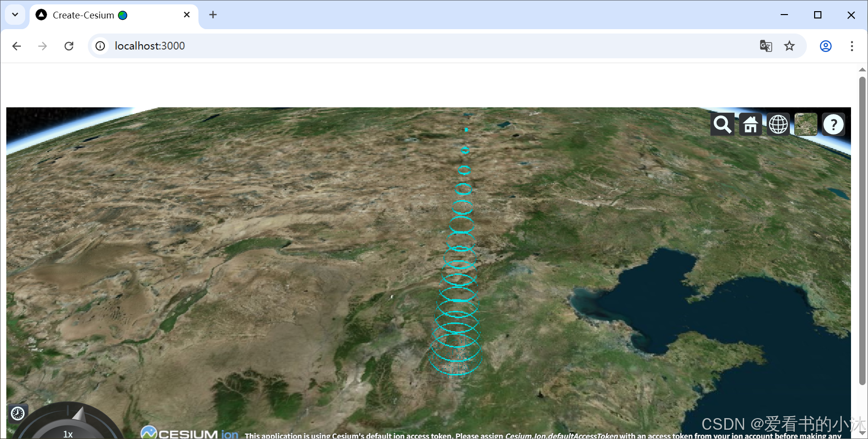Image resolution: width=868 pixels, height=439 pixels.
Task: Minimize the Chrome window
Action: pos(784,15)
